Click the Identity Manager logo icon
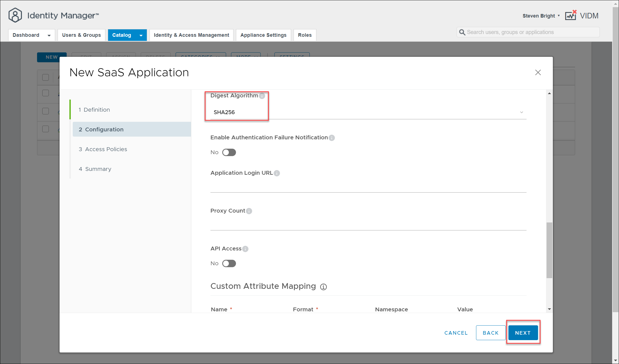 click(15, 15)
